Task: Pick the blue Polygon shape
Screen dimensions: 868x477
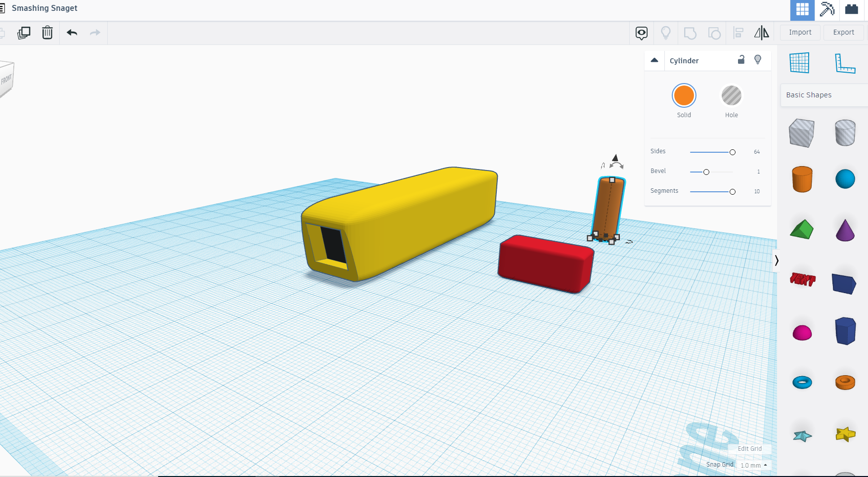Action: coord(845,331)
